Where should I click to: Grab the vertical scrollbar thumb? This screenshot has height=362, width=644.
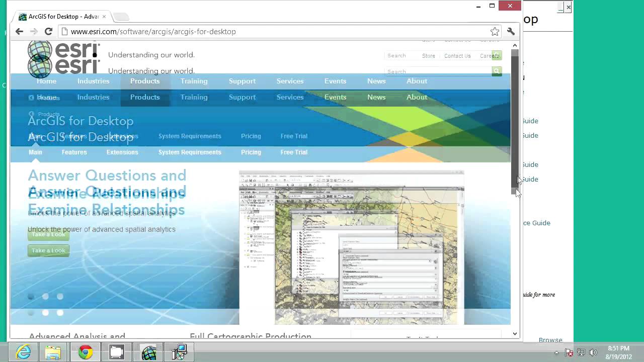point(515,122)
